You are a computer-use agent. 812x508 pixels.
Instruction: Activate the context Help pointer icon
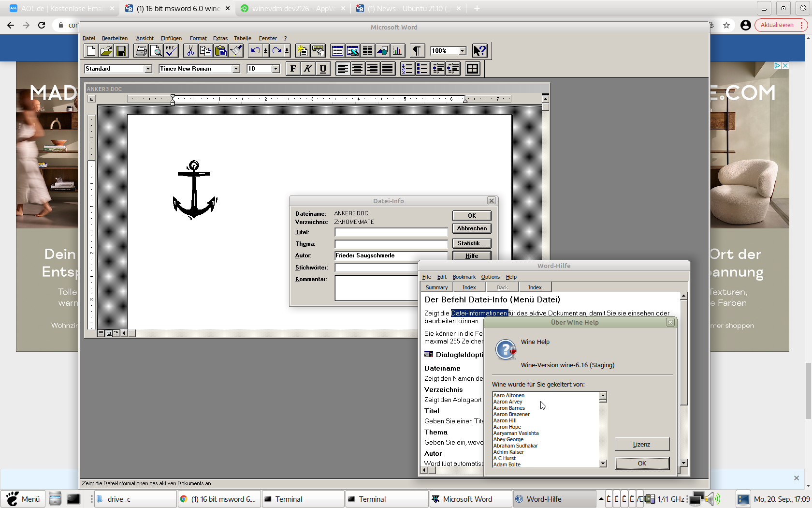point(480,51)
